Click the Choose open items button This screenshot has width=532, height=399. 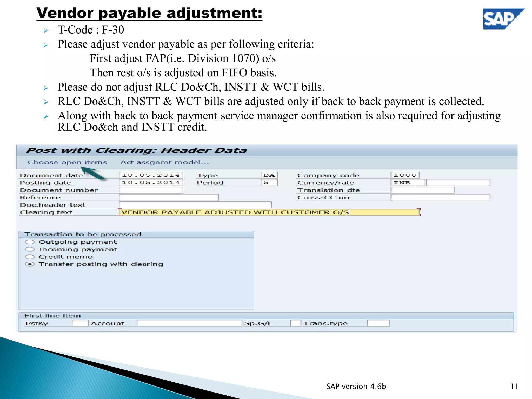tap(67, 162)
